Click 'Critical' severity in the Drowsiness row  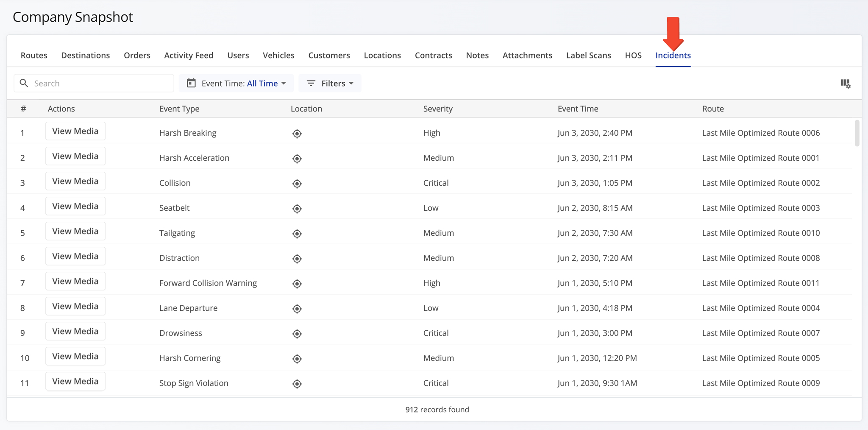pyautogui.click(x=436, y=333)
